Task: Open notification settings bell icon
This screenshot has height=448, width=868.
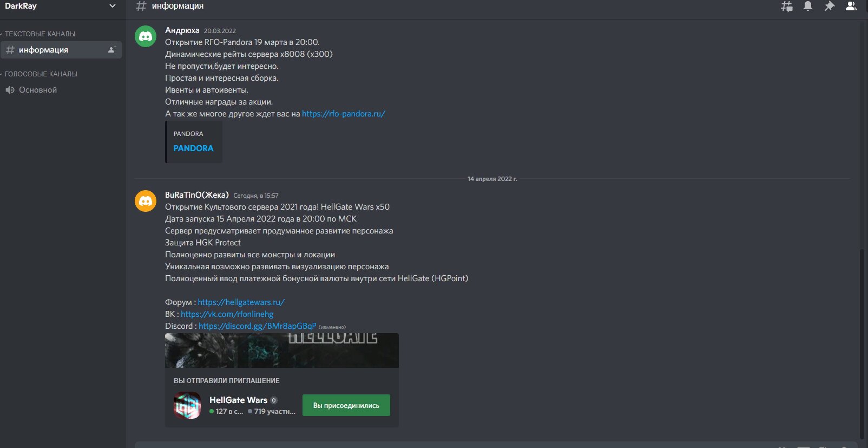Action: pos(808,6)
